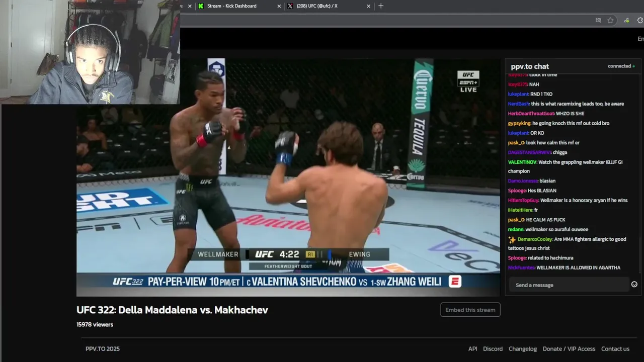
Task: Click the 4:22 round timer on scoreboard
Action: [x=289, y=254]
